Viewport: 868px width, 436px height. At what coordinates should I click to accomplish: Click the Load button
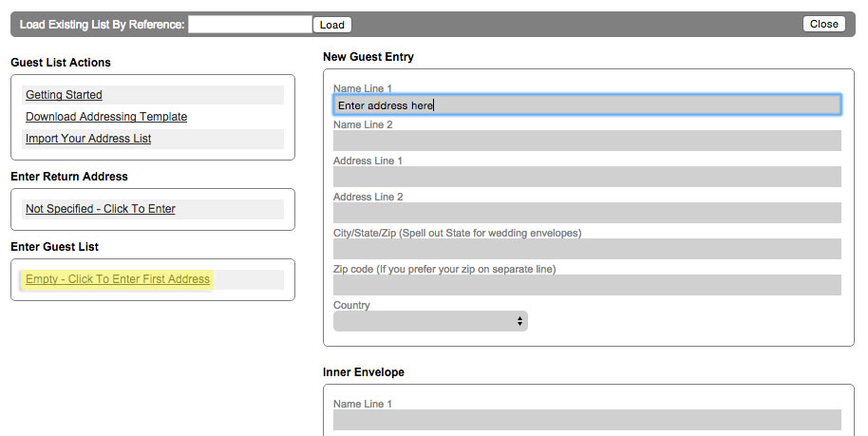pos(332,25)
